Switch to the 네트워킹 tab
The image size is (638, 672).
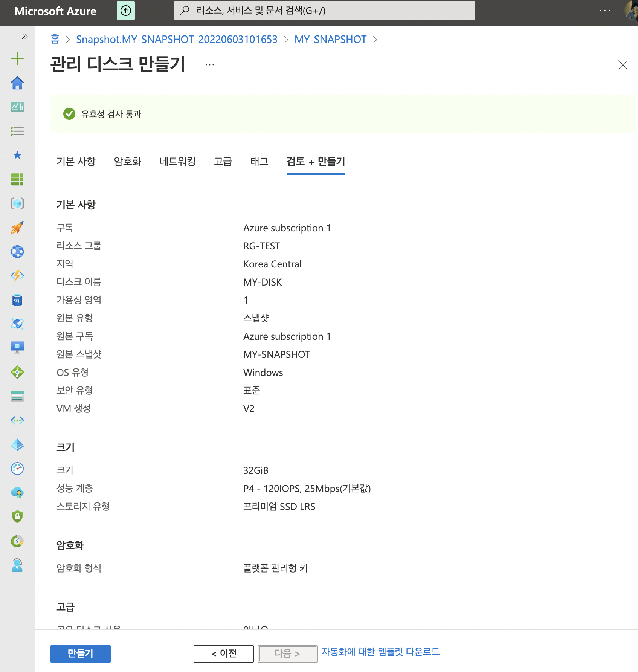pyautogui.click(x=178, y=162)
